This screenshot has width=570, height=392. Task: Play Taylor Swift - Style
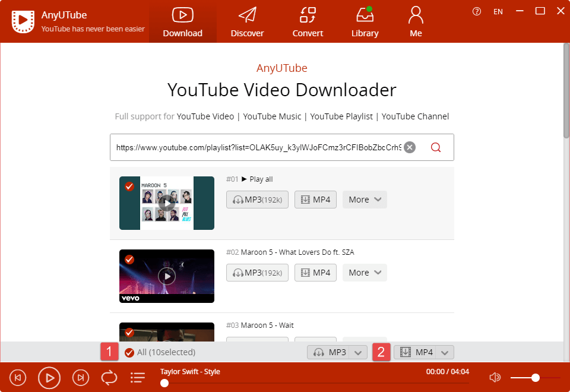point(49,378)
